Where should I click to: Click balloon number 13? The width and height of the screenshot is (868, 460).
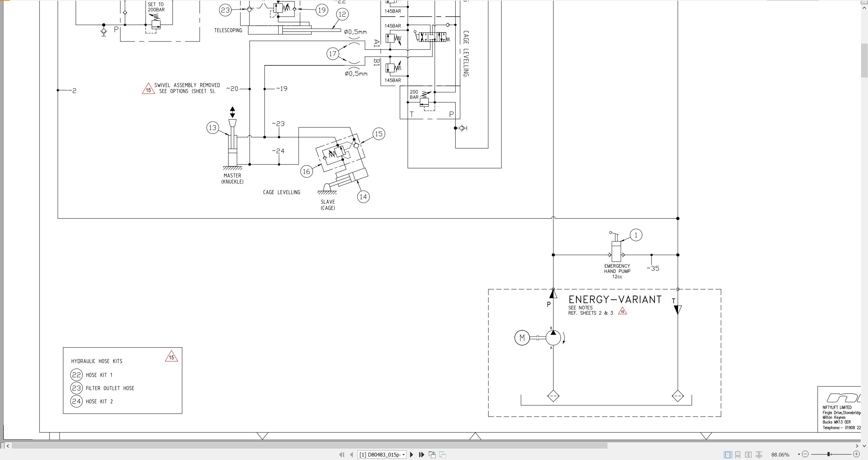pos(212,128)
